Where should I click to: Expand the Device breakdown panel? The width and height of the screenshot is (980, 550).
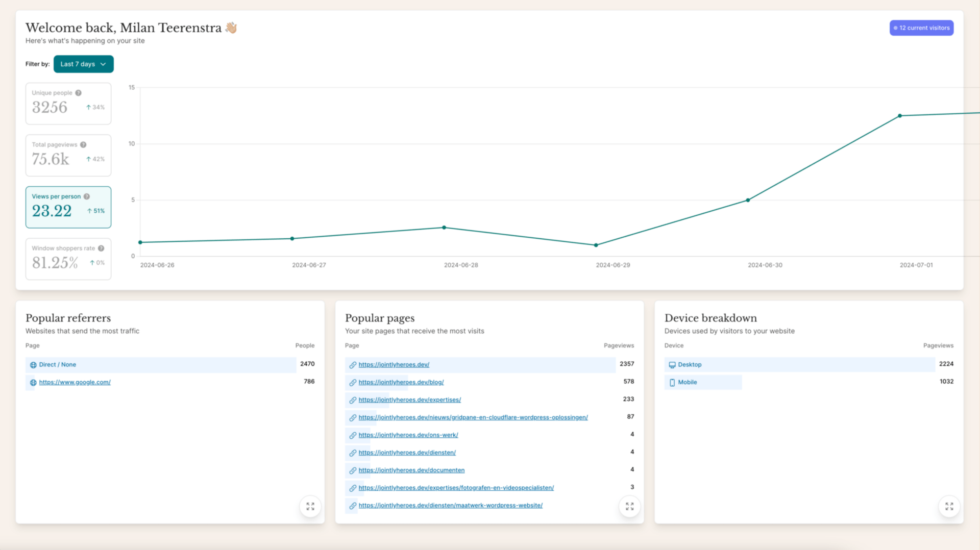point(949,506)
